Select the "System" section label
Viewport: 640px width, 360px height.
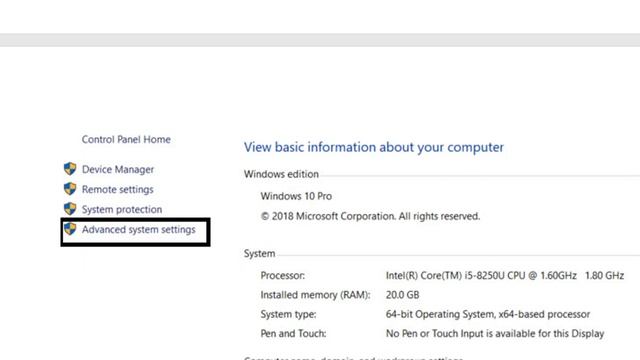(x=260, y=253)
